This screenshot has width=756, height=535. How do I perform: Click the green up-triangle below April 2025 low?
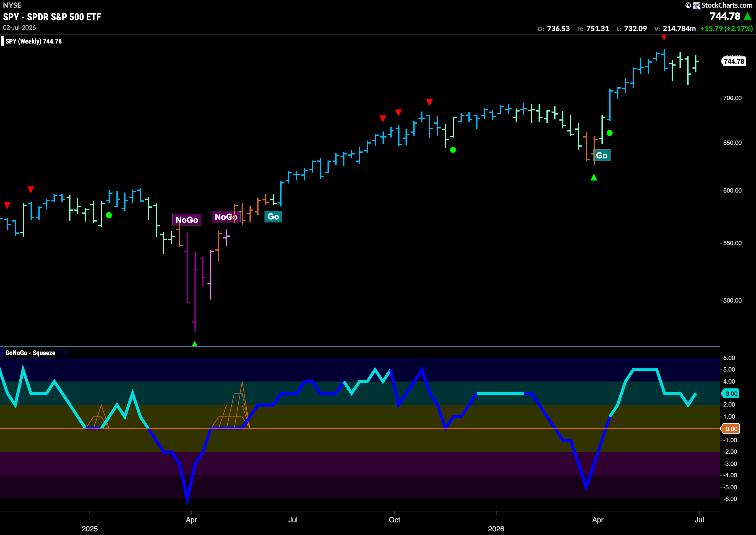(195, 344)
